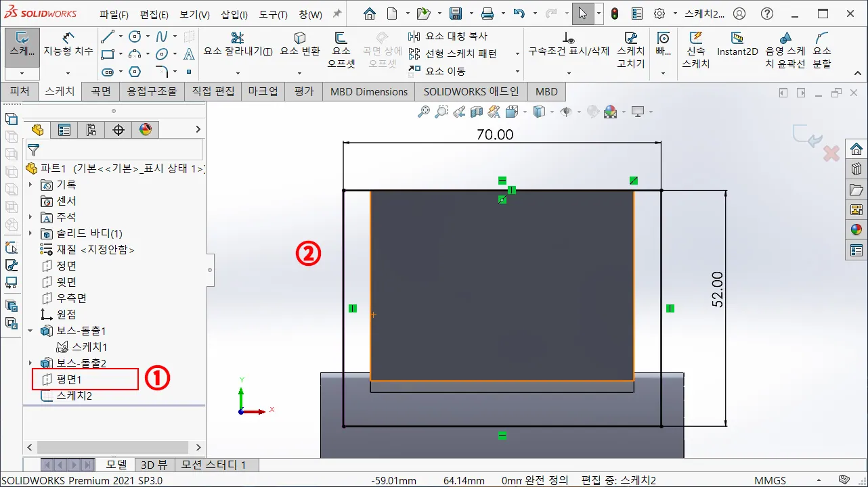
Task: Open Convert Entities dropdown arrow
Action: click(300, 73)
